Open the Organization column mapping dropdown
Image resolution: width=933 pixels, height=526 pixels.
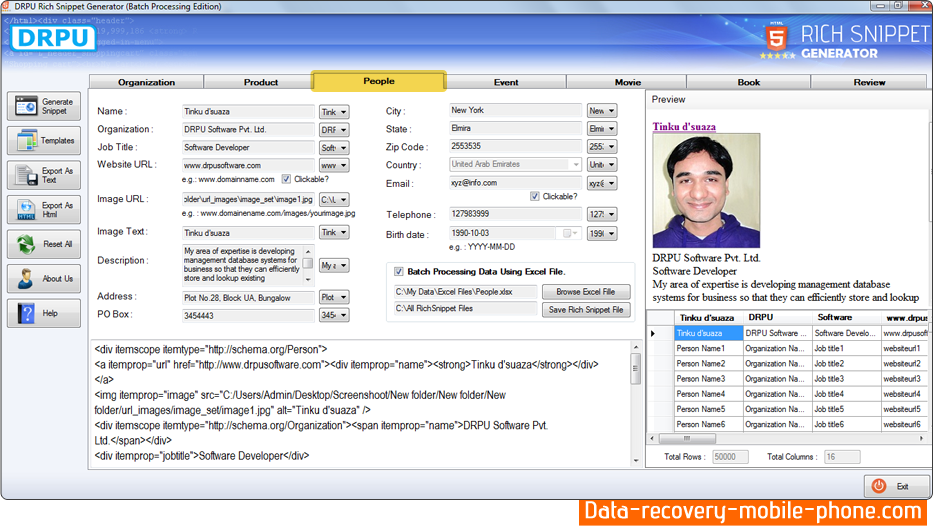[334, 130]
